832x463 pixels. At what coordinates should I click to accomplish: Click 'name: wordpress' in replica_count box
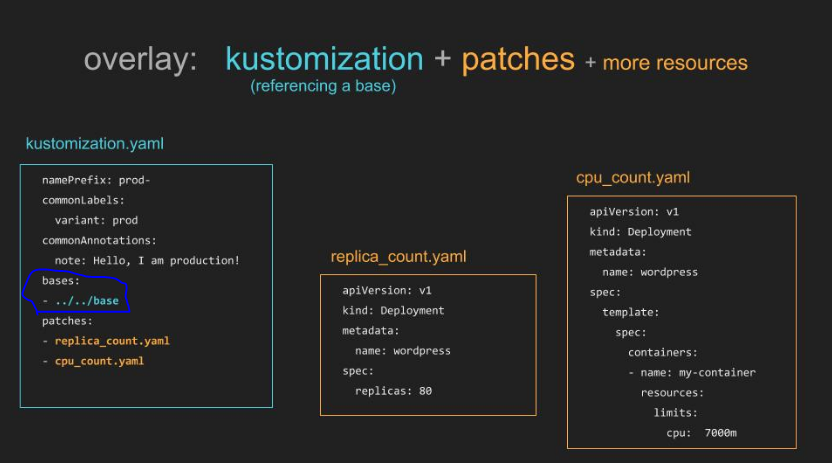403,351
